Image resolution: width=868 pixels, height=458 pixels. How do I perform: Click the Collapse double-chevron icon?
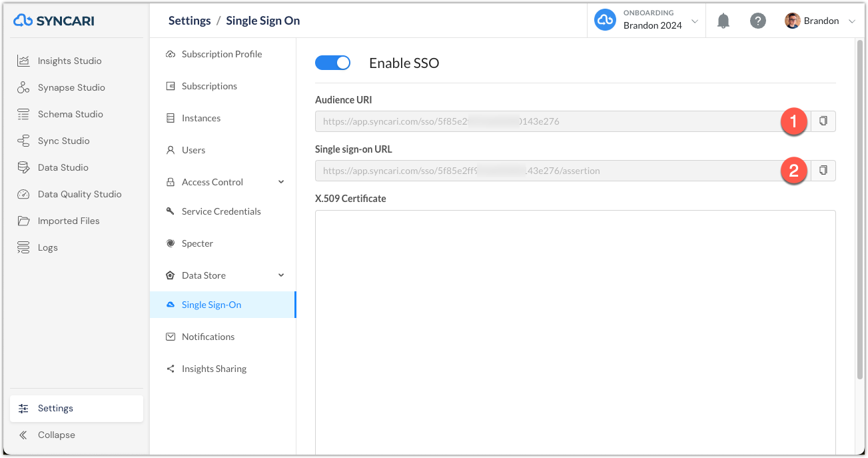23,435
